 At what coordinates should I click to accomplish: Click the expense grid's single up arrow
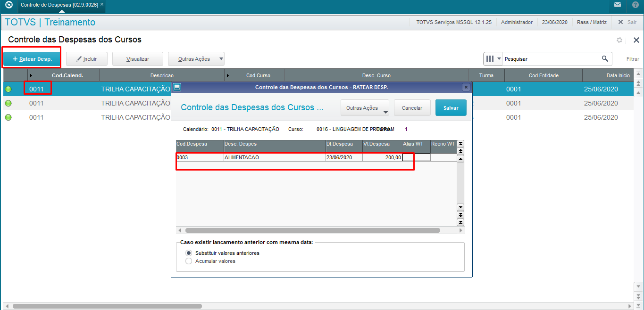click(461, 159)
